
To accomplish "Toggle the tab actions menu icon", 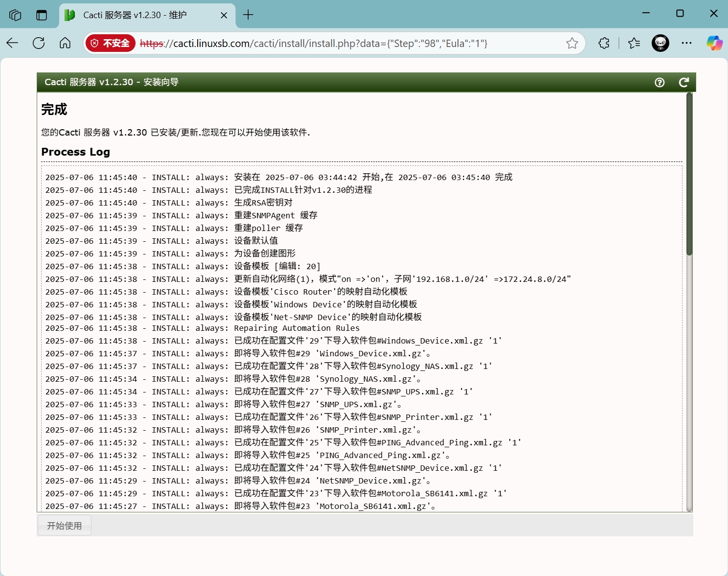I will (x=42, y=15).
